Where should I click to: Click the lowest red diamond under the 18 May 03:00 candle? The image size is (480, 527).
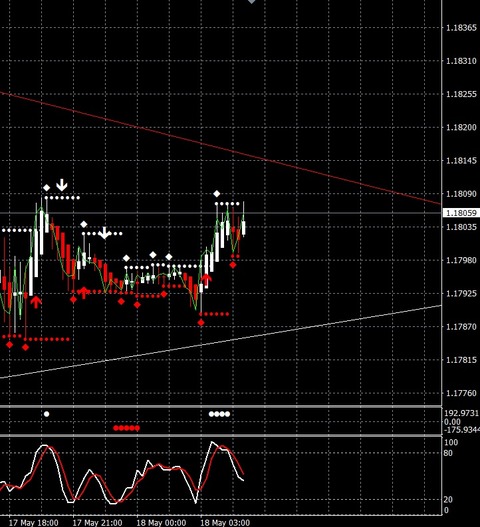click(x=201, y=323)
